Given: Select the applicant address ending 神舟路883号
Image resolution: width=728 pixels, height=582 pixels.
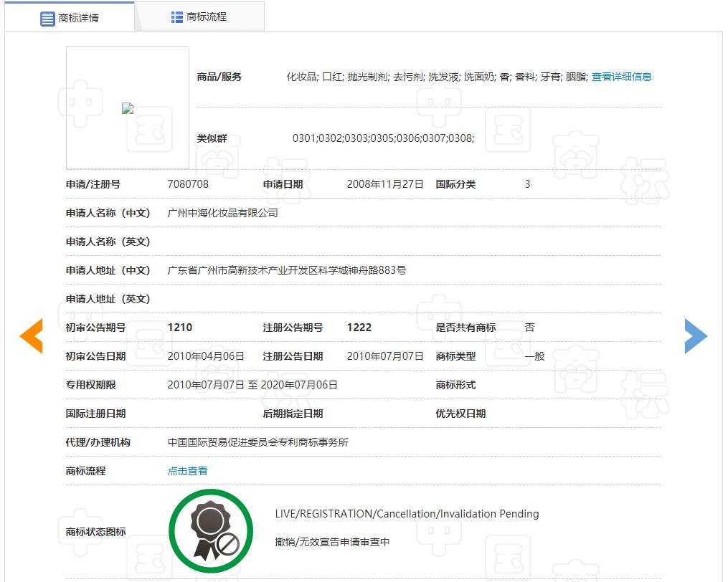Looking at the screenshot, I should coord(286,270).
